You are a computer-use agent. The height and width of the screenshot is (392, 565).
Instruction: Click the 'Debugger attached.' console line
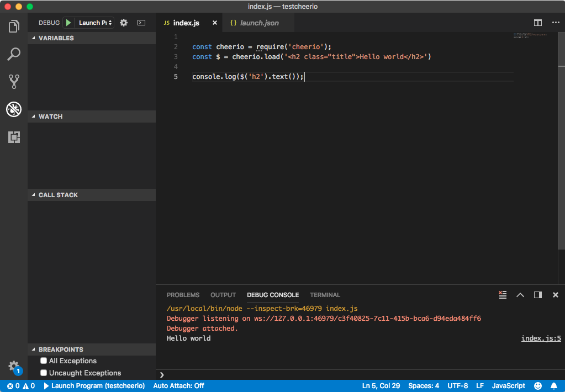click(202, 328)
